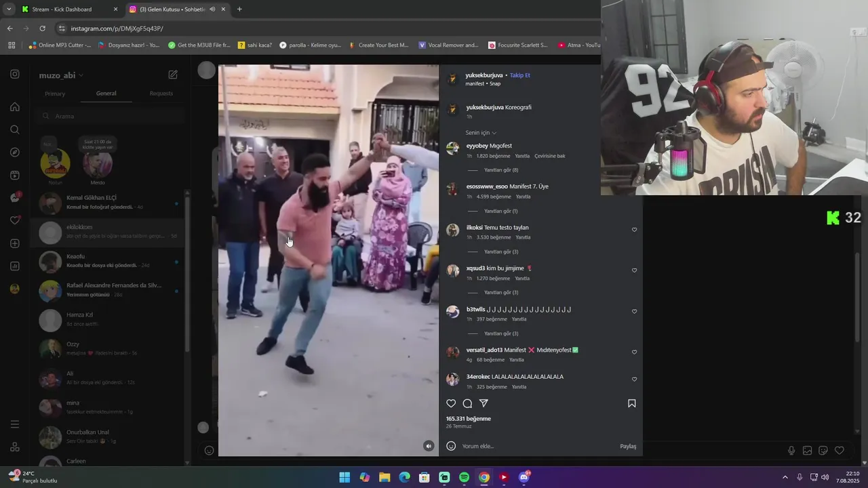Share the post via paper plane icon
The image size is (868, 488).
coord(484,403)
